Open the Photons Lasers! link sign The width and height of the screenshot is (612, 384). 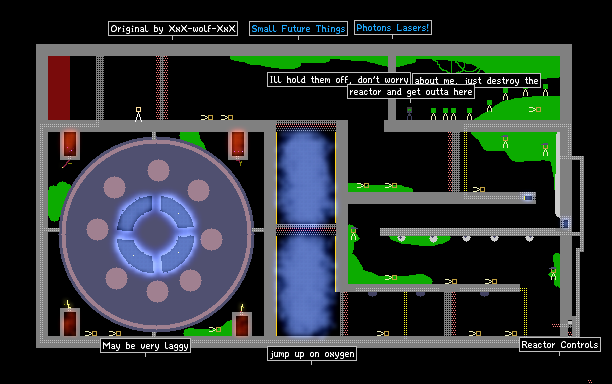[x=393, y=28]
